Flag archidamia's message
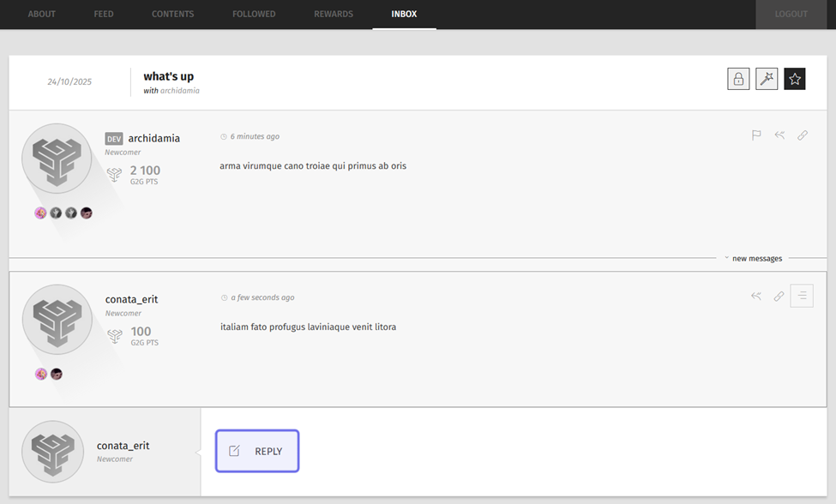 point(756,135)
